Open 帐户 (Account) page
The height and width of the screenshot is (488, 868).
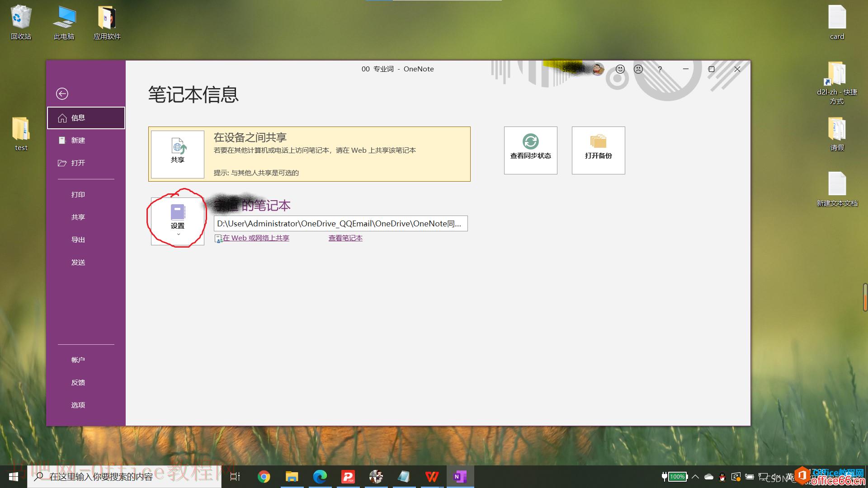tap(86, 360)
